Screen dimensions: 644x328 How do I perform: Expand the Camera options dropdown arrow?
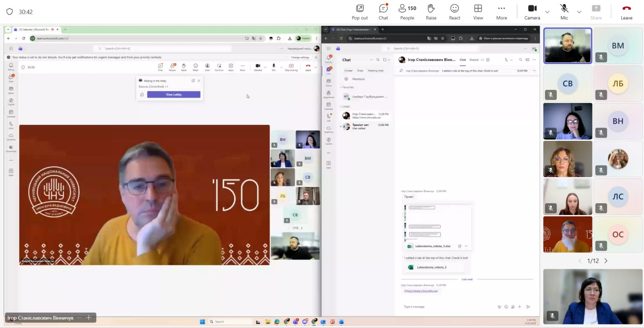tap(547, 12)
